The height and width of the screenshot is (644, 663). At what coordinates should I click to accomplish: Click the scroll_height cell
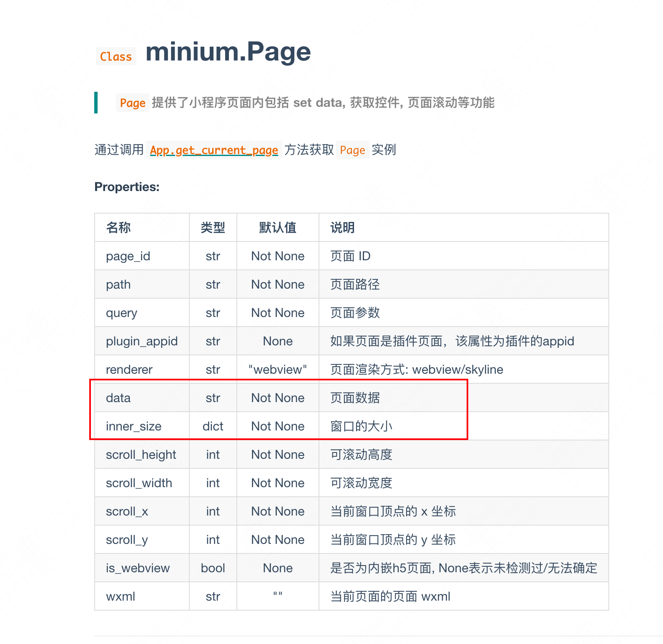(x=141, y=455)
